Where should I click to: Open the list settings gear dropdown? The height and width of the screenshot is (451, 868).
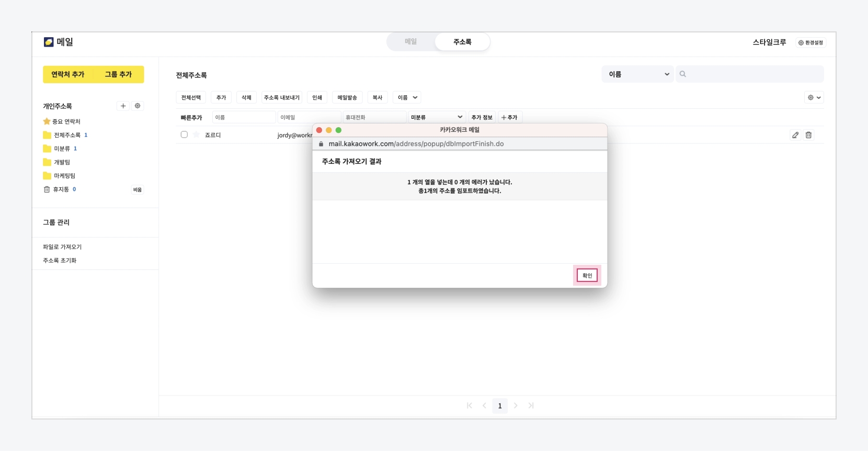coord(814,97)
